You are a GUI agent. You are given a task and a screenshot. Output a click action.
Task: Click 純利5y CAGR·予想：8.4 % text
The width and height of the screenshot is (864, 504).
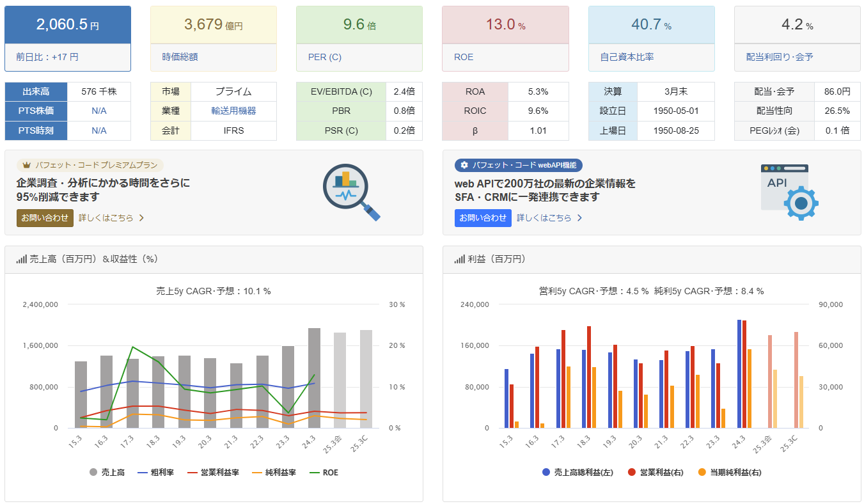(709, 291)
